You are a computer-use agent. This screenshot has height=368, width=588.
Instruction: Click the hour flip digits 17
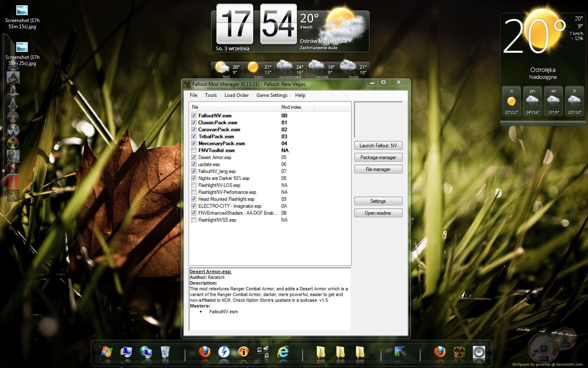tap(234, 24)
